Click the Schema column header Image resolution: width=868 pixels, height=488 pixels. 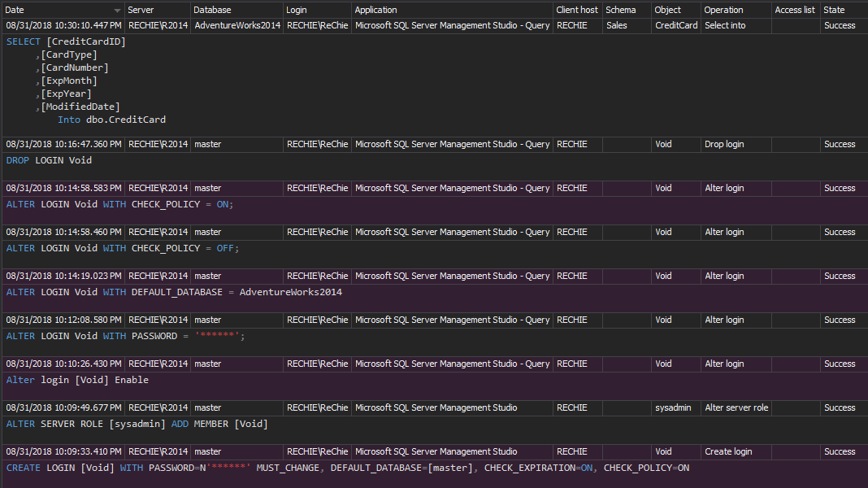(x=621, y=10)
